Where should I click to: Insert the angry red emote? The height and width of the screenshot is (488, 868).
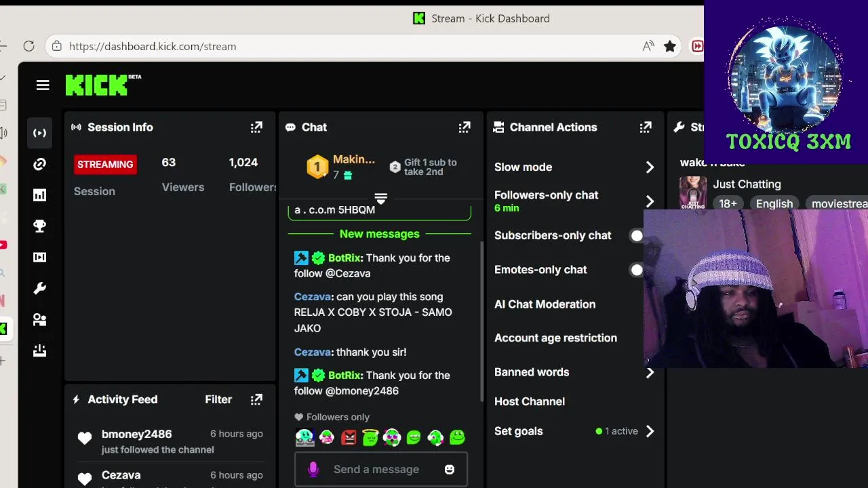coord(349,438)
